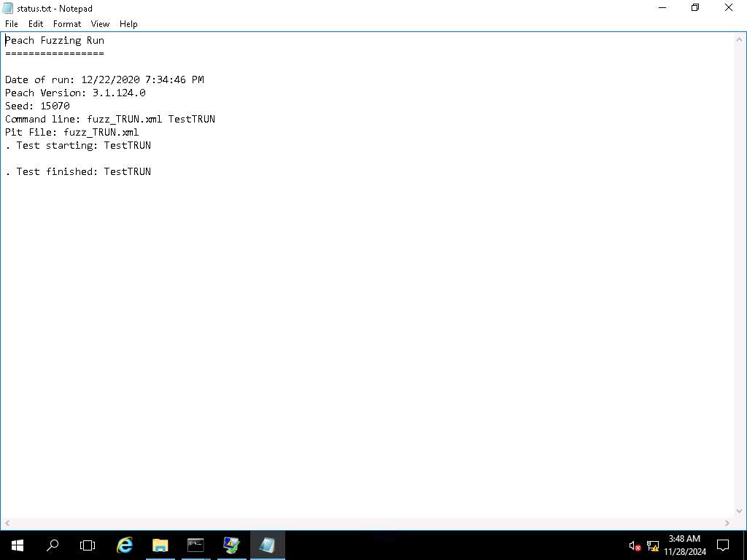The width and height of the screenshot is (747, 560).
Task: Switch to the Command Prompt taskbar window
Action: point(196,545)
